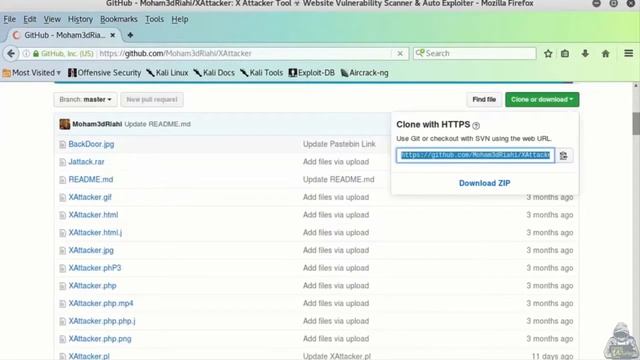This screenshot has height=360, width=640.
Task: Click the Search input box
Action: tap(475, 53)
